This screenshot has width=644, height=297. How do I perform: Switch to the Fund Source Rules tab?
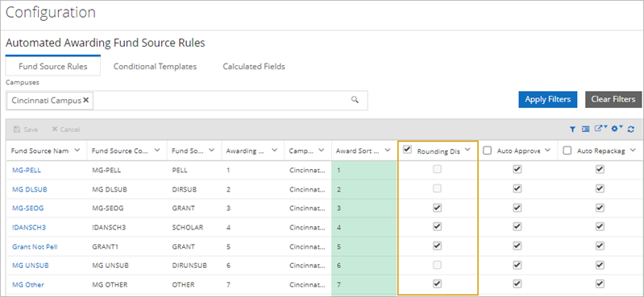[53, 66]
